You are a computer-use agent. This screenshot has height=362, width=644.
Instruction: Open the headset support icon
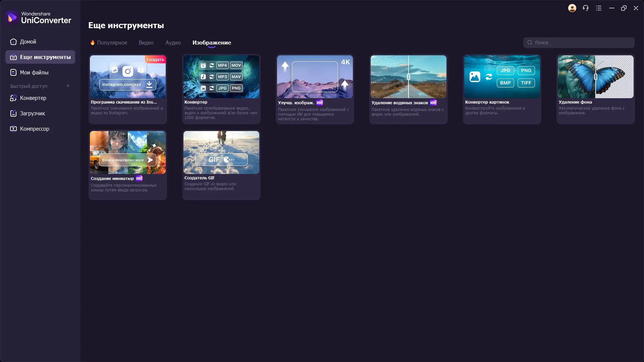[585, 8]
